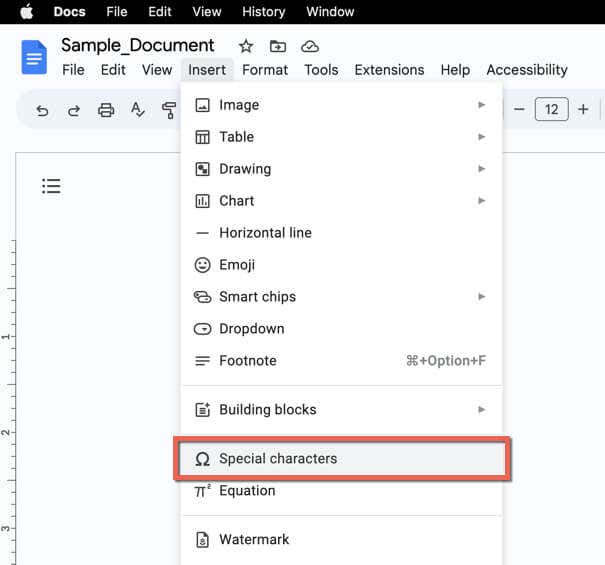This screenshot has width=605, height=565.
Task: Expand the Building blocks submenu arrow
Action: [x=481, y=409]
